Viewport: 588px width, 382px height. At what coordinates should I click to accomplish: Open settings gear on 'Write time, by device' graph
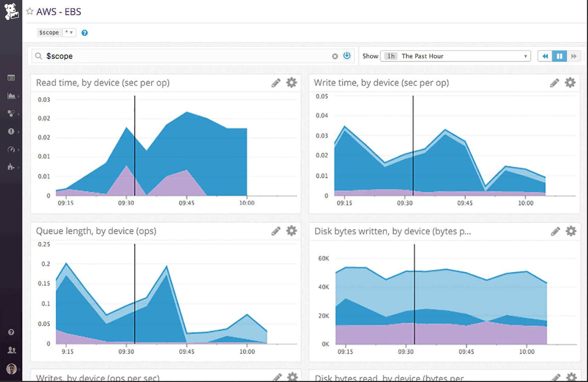tap(570, 83)
